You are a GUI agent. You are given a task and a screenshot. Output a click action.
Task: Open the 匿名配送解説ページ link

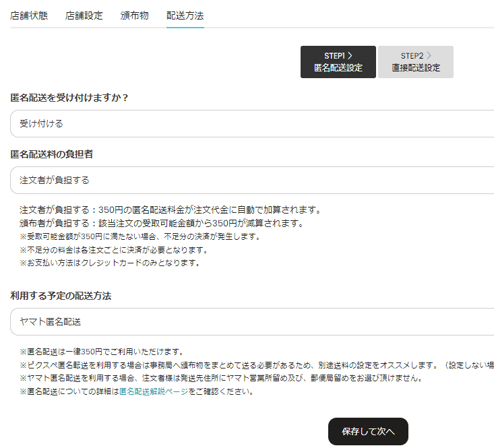click(154, 391)
